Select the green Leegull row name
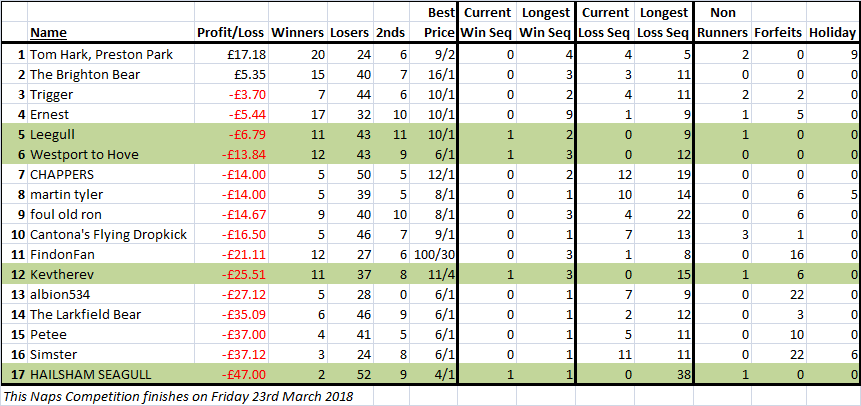The height and width of the screenshot is (406, 861). [111, 135]
